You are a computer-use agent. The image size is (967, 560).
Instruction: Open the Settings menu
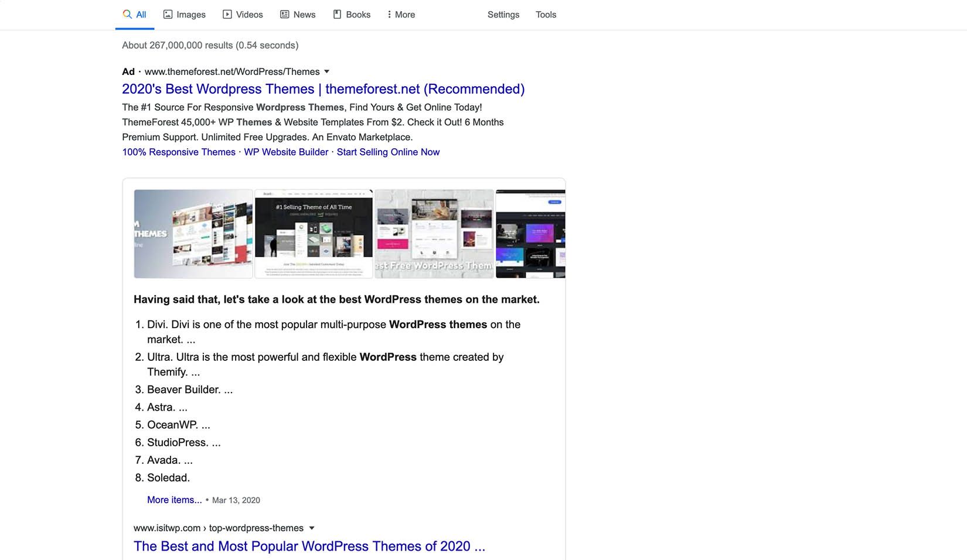pyautogui.click(x=503, y=15)
